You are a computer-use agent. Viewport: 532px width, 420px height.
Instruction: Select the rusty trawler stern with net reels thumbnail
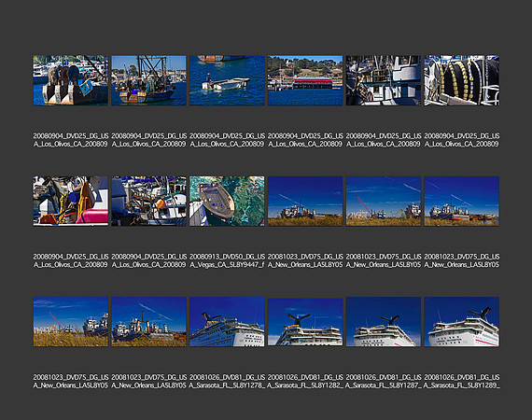(71, 80)
